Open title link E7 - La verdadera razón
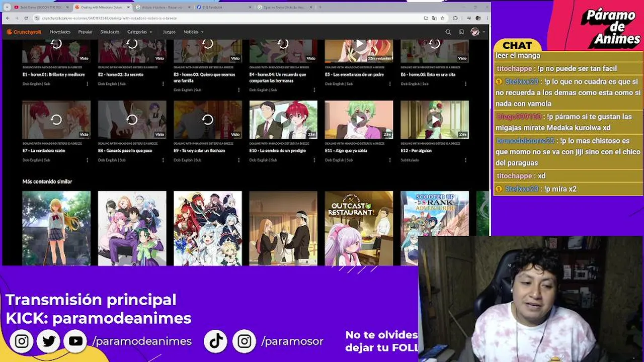This screenshot has height=362, width=644. 43,151
